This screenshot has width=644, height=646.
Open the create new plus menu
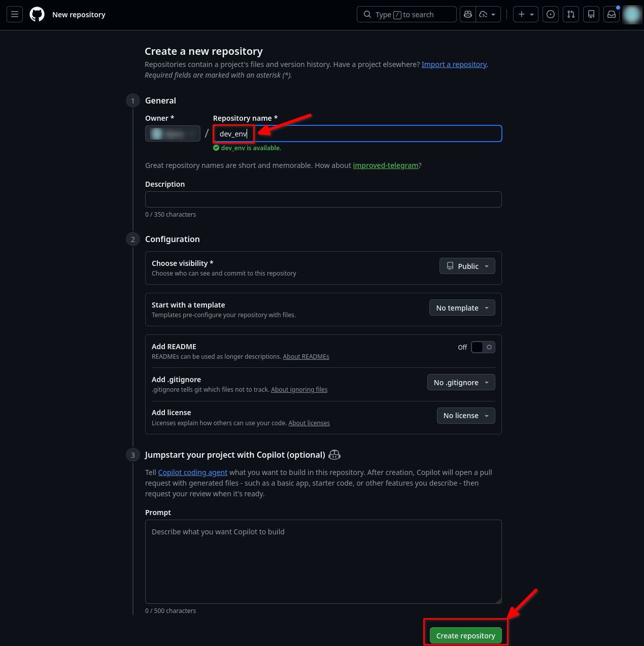[x=525, y=14]
